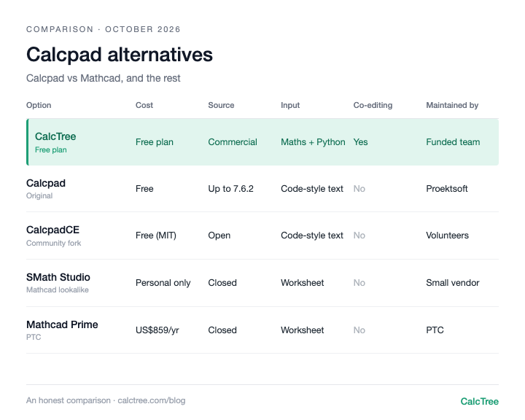
Task: Click the 'No' co-editing cell for CalcpadCE
Action: coord(359,236)
